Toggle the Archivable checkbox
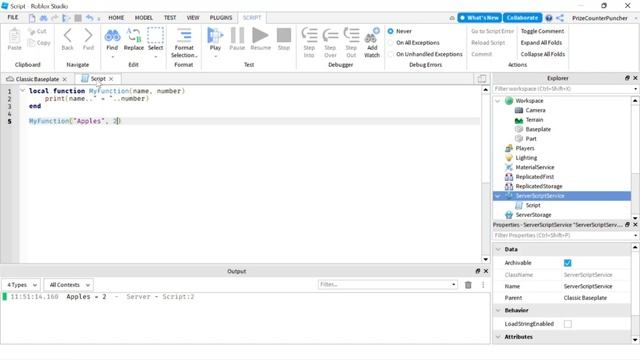The width and height of the screenshot is (640, 360). tap(567, 263)
